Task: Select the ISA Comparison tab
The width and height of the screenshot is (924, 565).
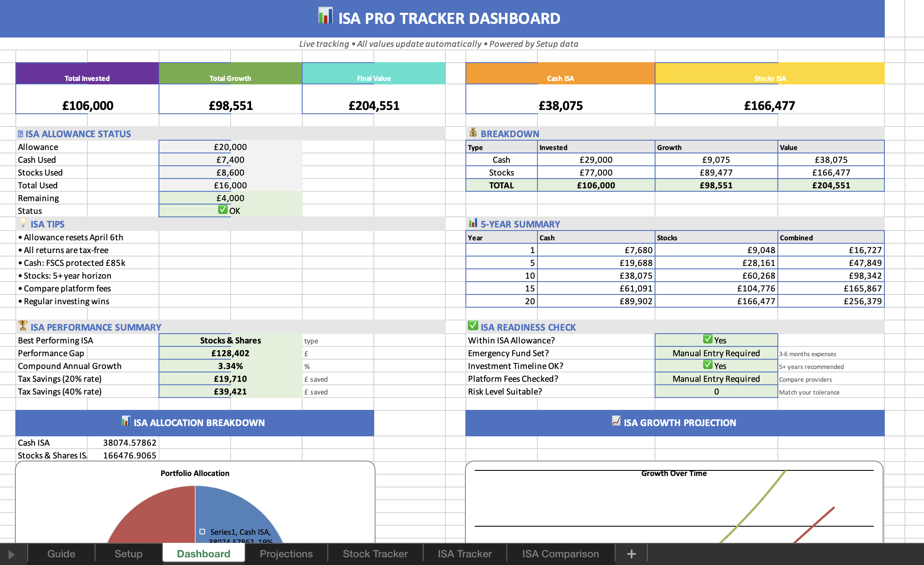Action: click(560, 553)
